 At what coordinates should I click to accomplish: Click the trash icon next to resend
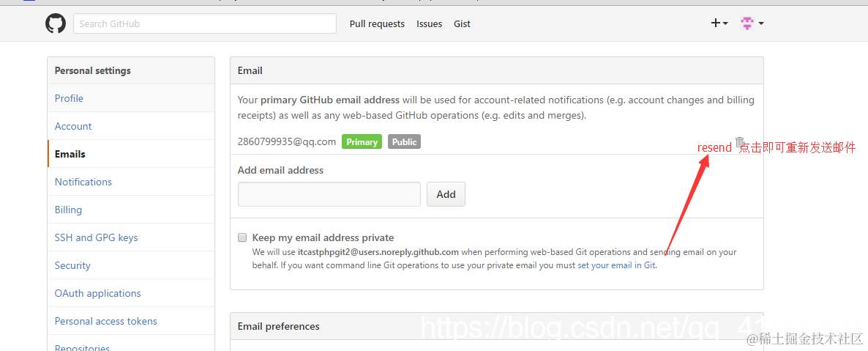[740, 142]
